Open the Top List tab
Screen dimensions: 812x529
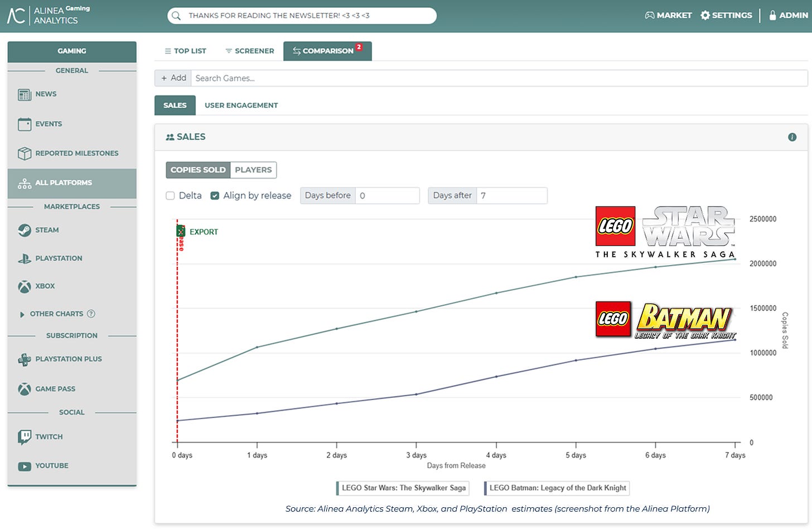click(x=186, y=51)
